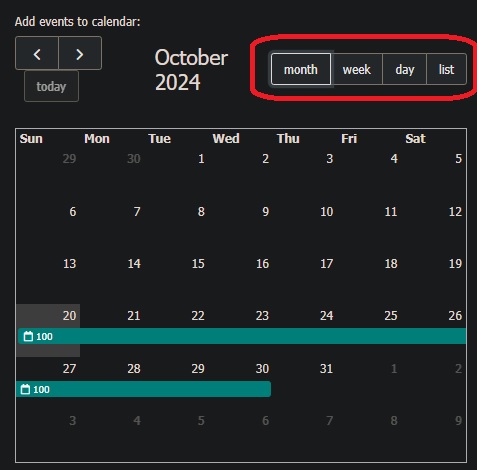
Task: Select October 20 highlighted day cell
Action: click(48, 330)
